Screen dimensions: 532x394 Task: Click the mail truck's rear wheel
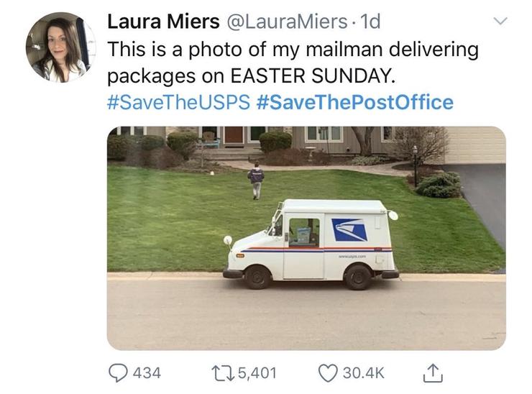(358, 277)
